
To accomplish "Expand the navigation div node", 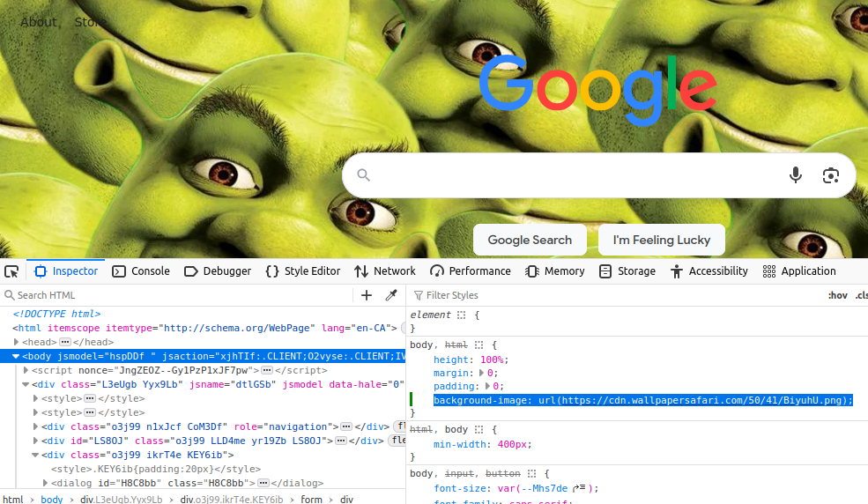I will (x=35, y=426).
